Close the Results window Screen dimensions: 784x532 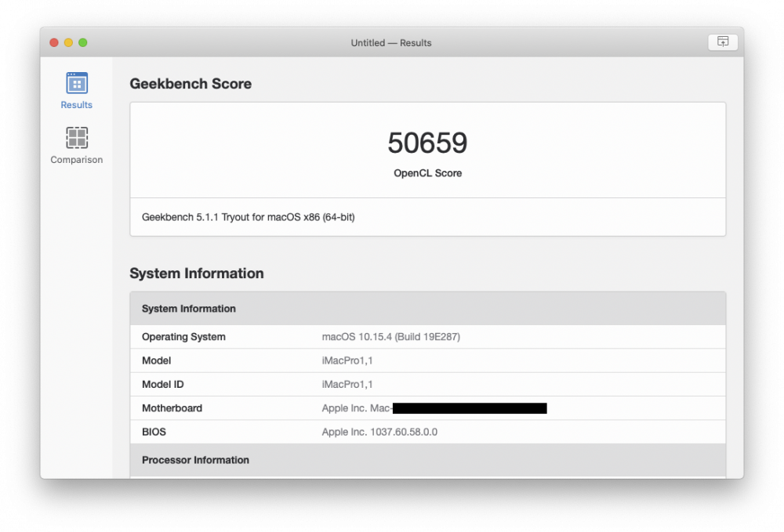point(54,42)
